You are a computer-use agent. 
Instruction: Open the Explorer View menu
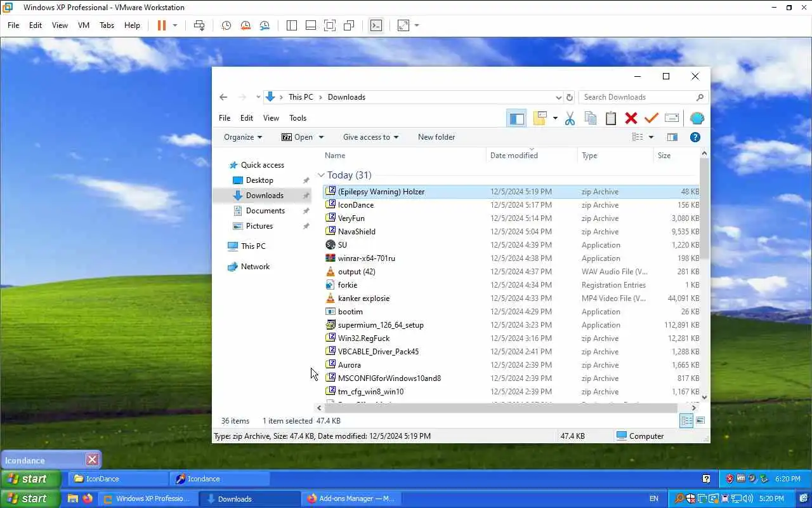click(271, 118)
